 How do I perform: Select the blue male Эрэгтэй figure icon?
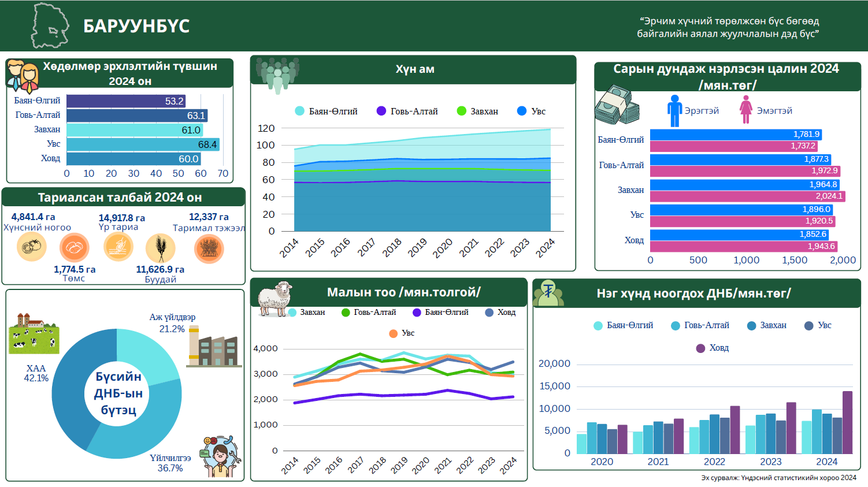674,110
